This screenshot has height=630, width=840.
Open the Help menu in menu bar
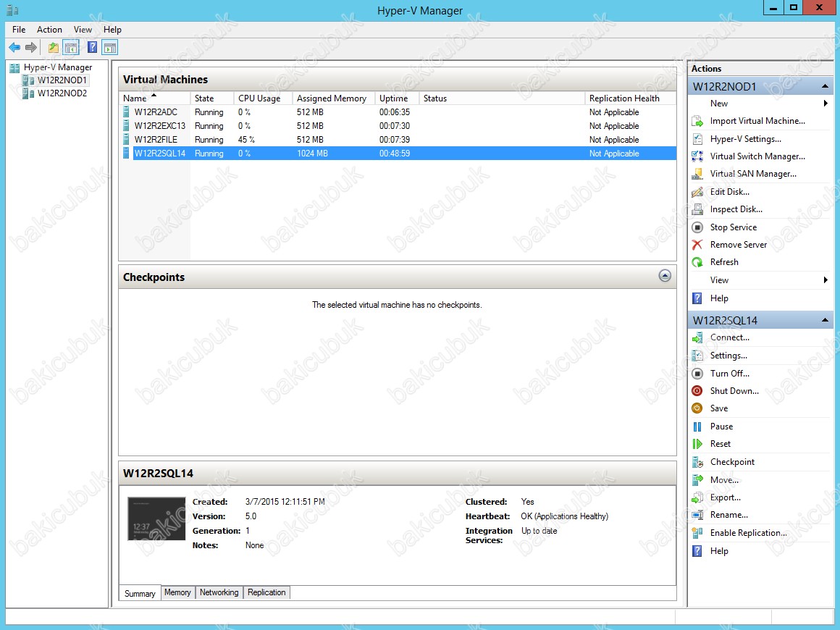112,30
